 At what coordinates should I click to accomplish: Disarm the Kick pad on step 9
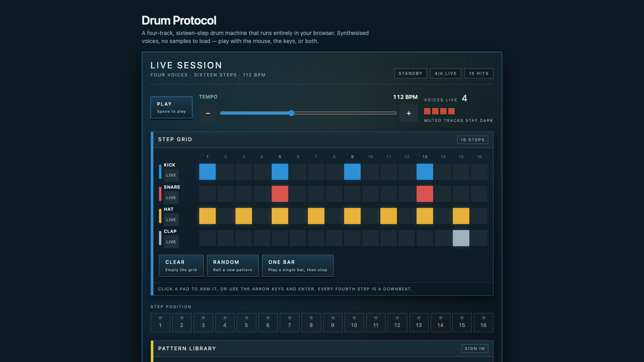coord(352,172)
